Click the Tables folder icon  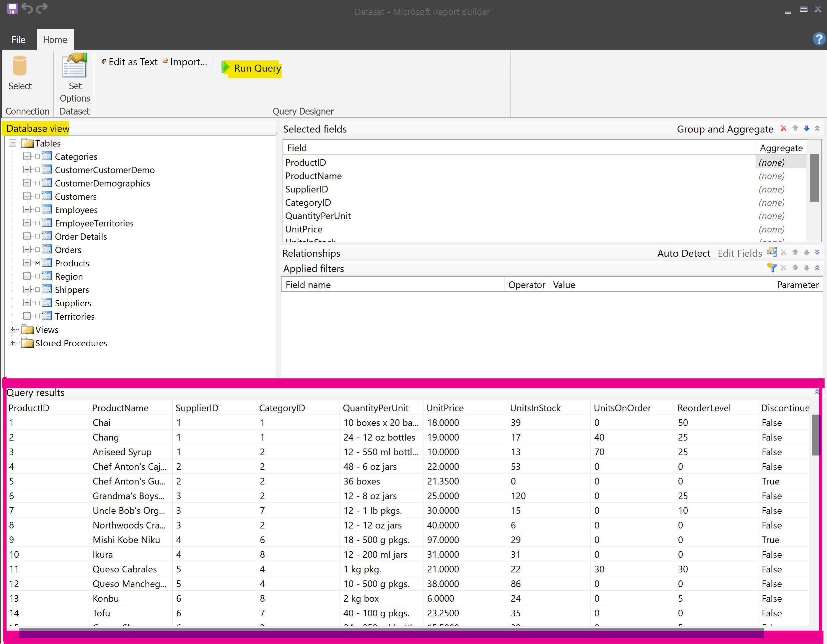(27, 143)
